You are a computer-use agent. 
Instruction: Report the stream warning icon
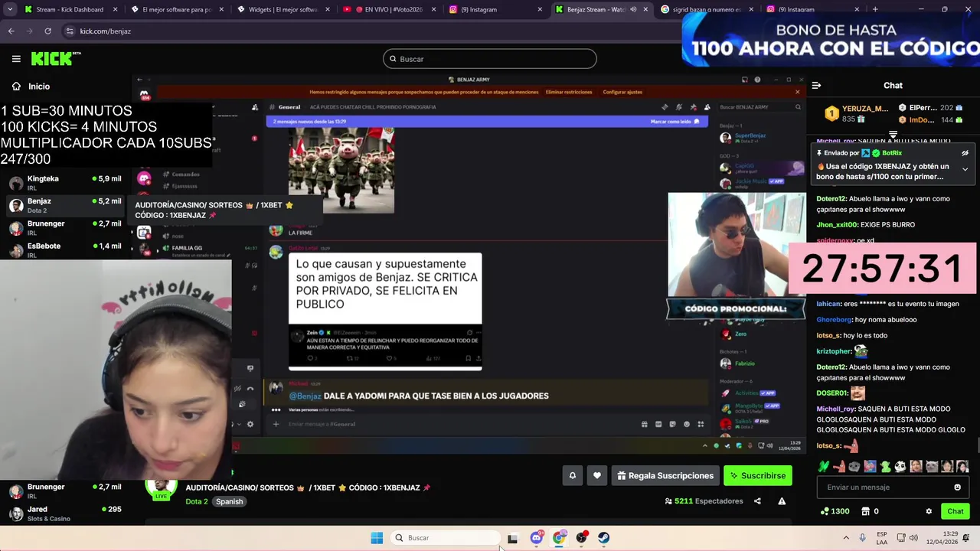(x=782, y=501)
